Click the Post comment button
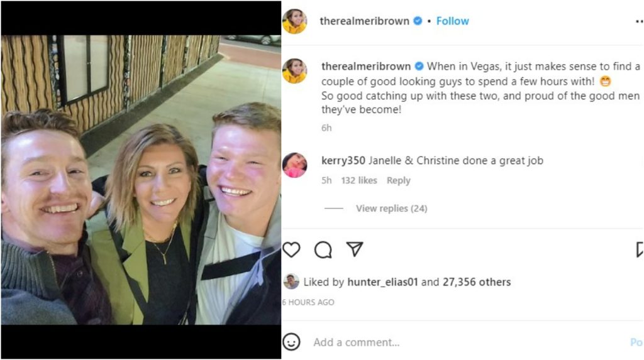 pyautogui.click(x=636, y=342)
